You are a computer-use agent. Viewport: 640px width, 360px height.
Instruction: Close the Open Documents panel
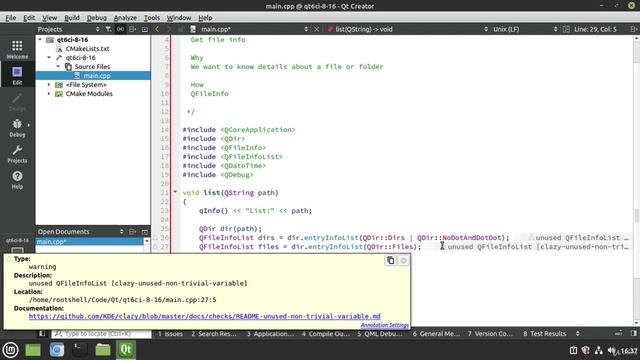(x=144, y=231)
